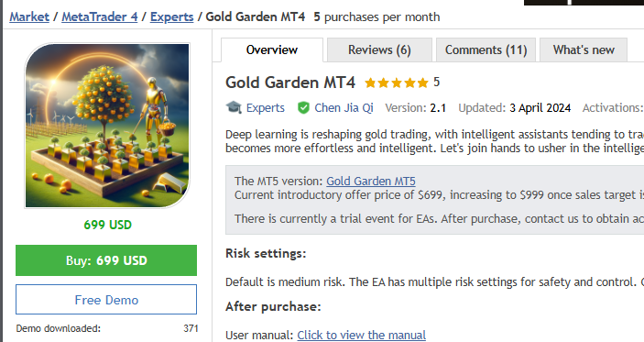Open the Reviews (6) tab

[x=379, y=50]
